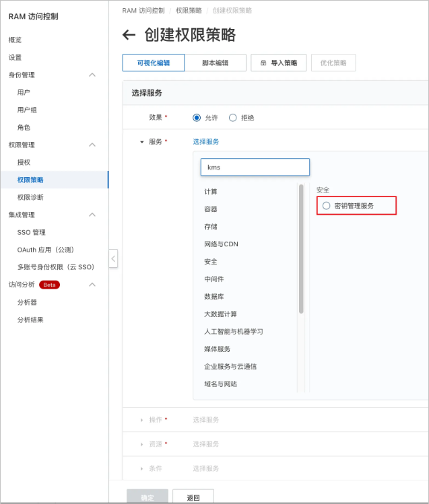Open 权限诊断 in the sidebar

tap(30, 197)
